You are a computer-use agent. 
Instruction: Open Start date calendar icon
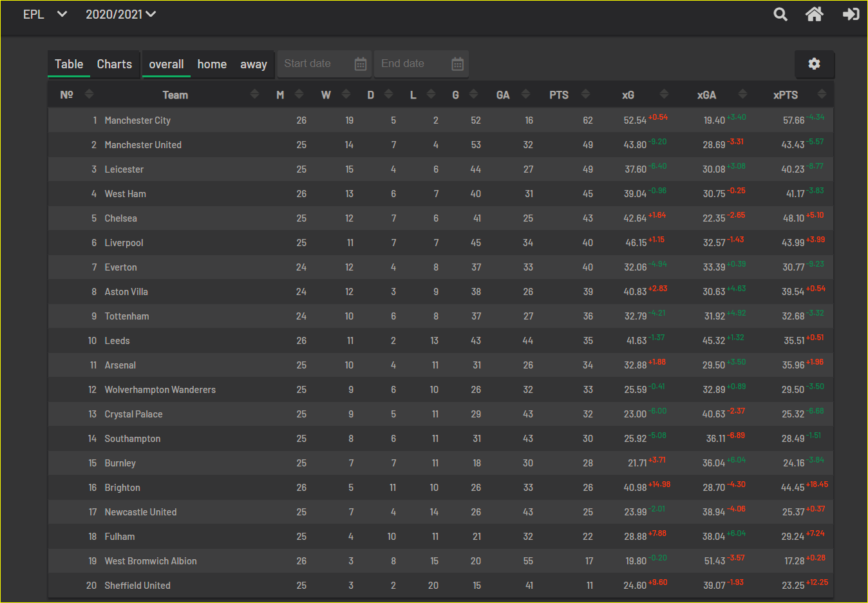(361, 64)
